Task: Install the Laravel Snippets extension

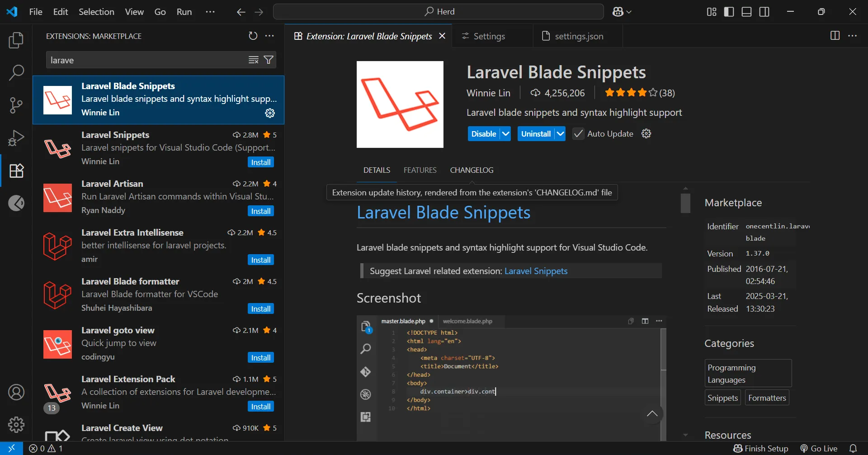Action: (261, 162)
